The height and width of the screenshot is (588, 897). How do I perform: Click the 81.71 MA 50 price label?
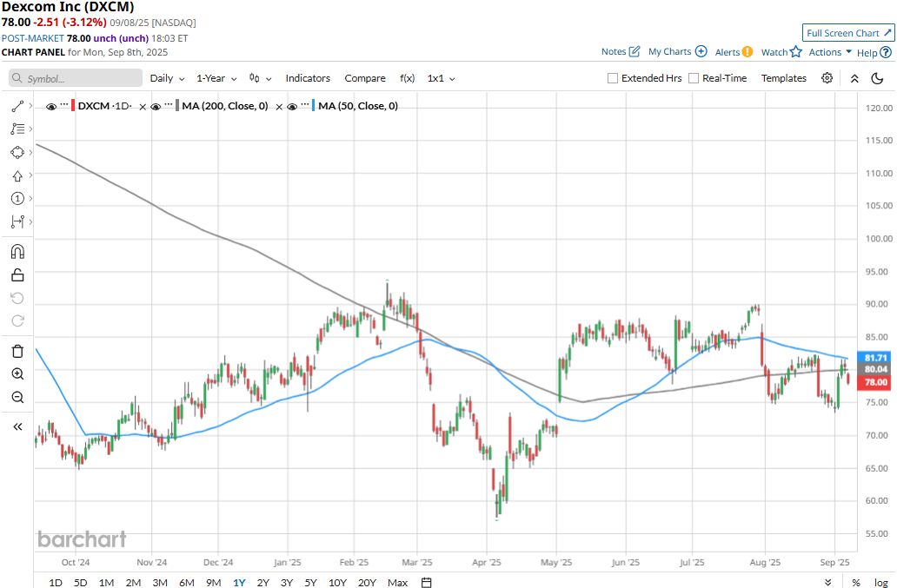[x=874, y=358]
